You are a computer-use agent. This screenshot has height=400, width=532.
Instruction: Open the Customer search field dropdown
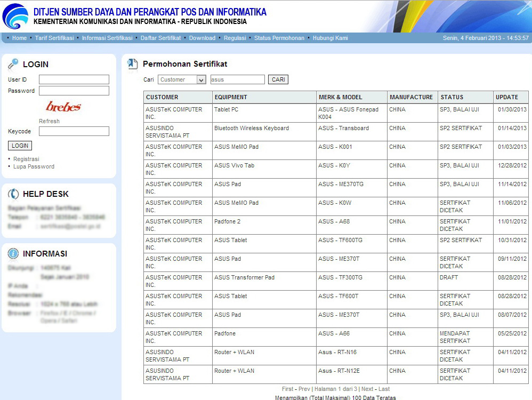click(x=182, y=79)
